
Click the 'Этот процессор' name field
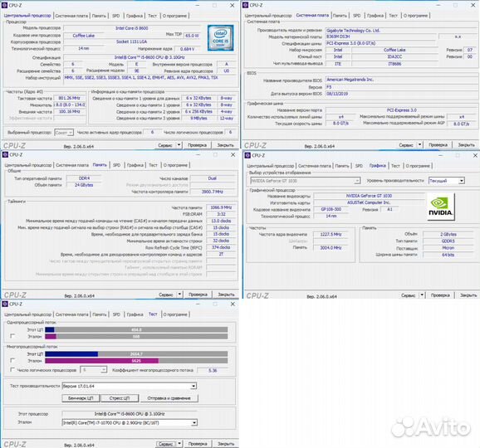tap(130, 413)
